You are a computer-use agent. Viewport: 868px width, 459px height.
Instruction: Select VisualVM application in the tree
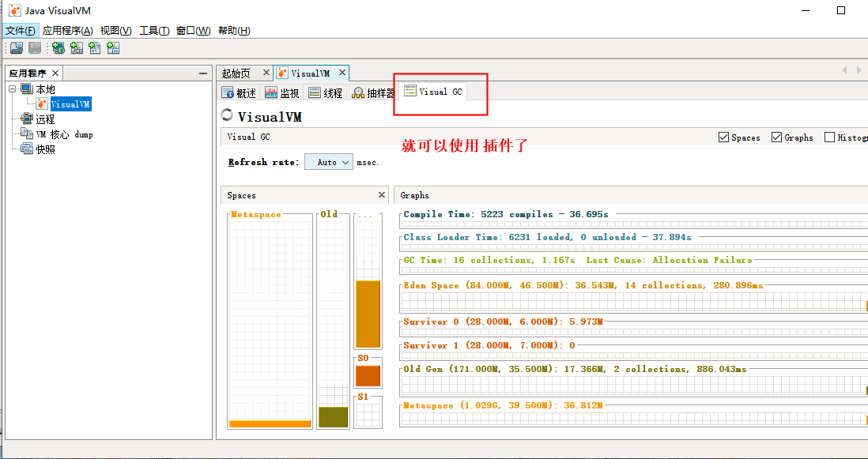[x=70, y=104]
